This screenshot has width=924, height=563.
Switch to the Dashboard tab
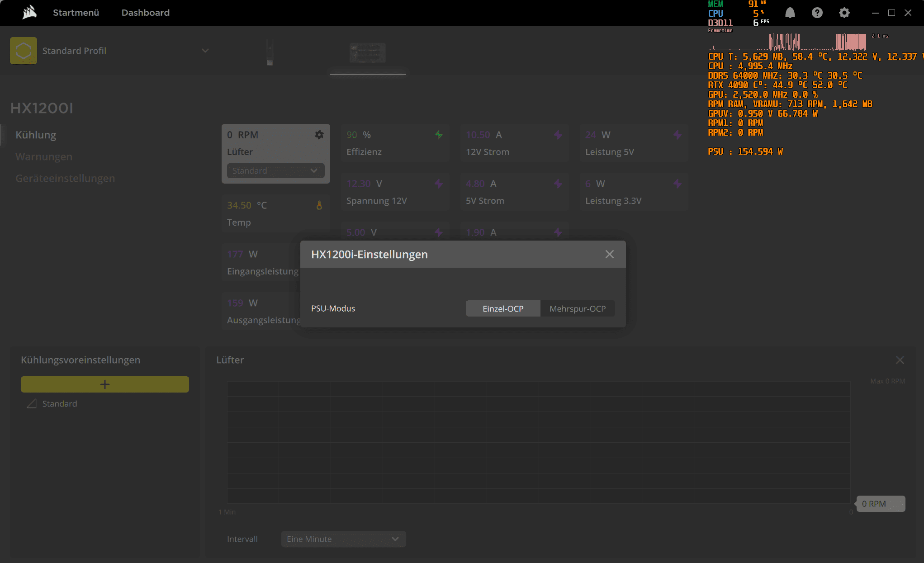[x=145, y=13]
